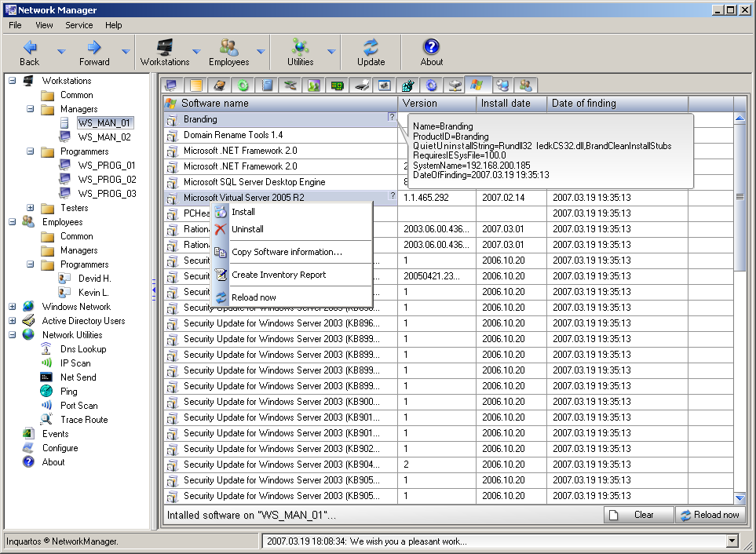756x554 pixels.
Task: Open the Forward history dropdown arrow
Action: pyautogui.click(x=126, y=51)
